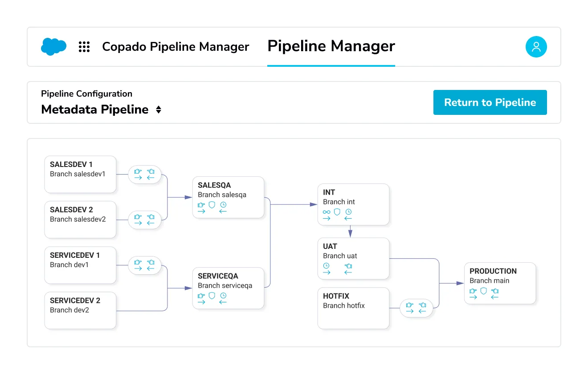Open the scheduled clock icon on SERVICEQA
This screenshot has height=374, width=588.
pyautogui.click(x=223, y=296)
